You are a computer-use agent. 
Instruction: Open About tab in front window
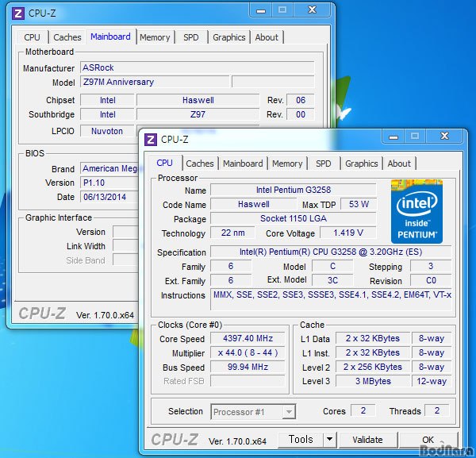tap(399, 164)
